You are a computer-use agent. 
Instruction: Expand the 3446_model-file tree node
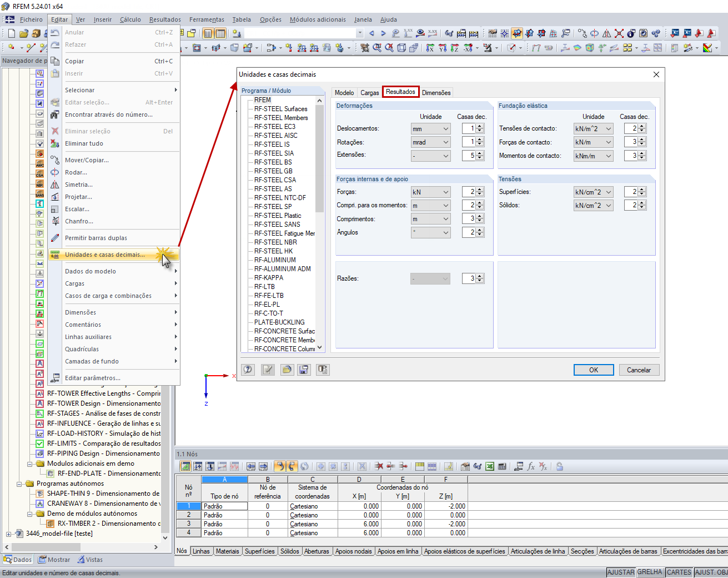point(8,534)
